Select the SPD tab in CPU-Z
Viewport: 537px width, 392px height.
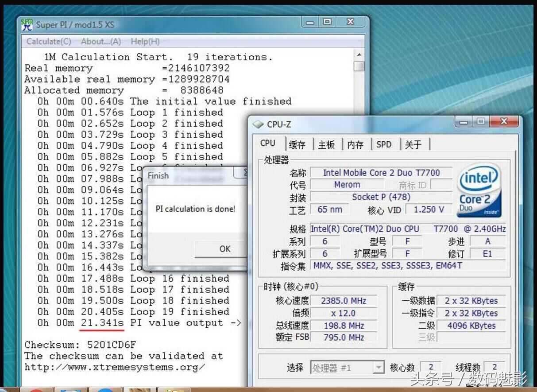[383, 144]
